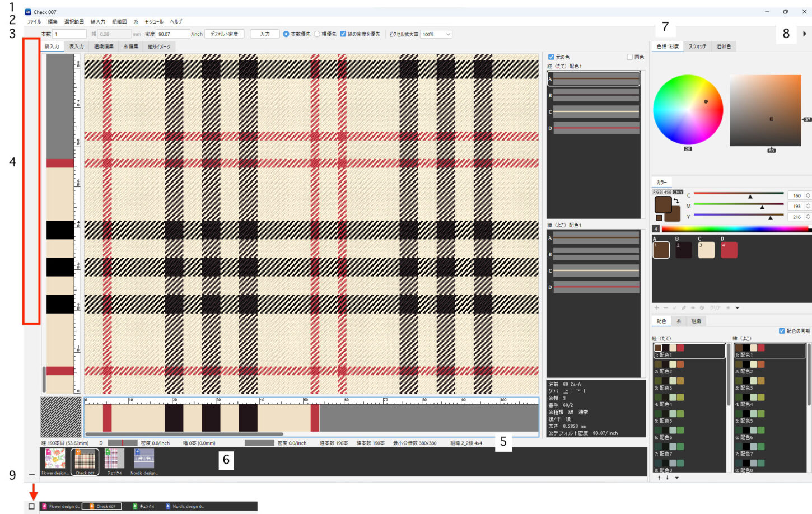Open the dropdown arrow below the color scheme list
The height and width of the screenshot is (514, 812).
[677, 478]
